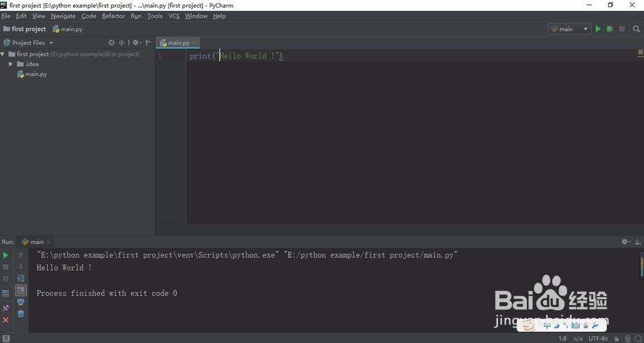Click the wrench icon on input method bar
Image resolution: width=644 pixels, height=343 pixels.
tap(595, 326)
